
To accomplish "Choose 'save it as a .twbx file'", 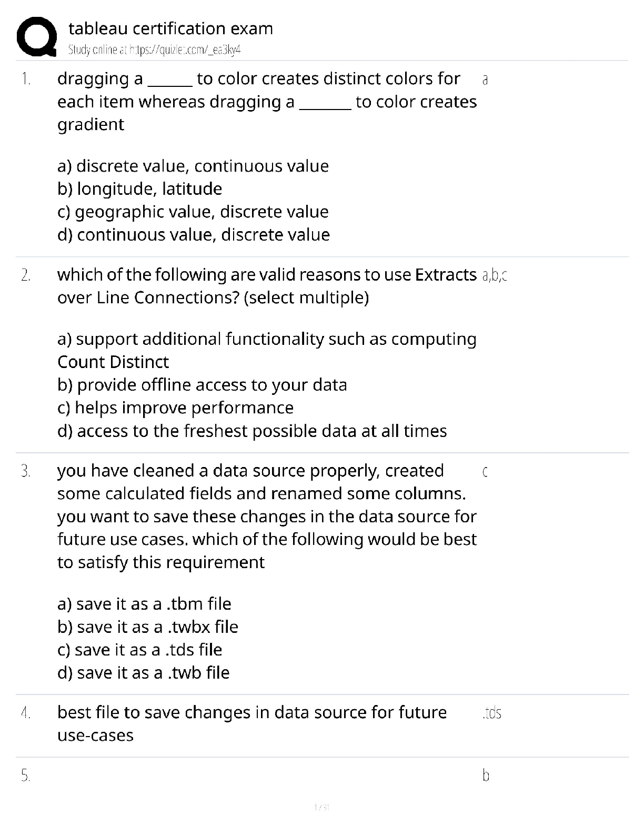I will 147,627.
